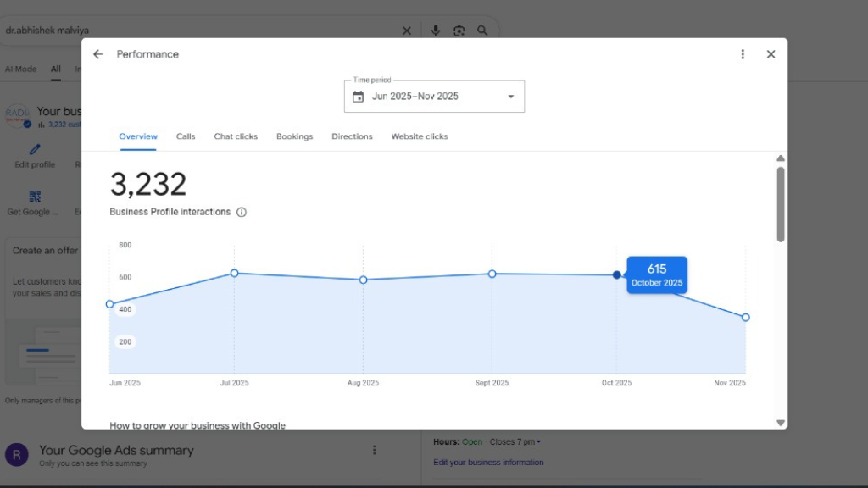The width and height of the screenshot is (868, 488).
Task: Expand the Time period dropdown arrow
Action: click(510, 97)
